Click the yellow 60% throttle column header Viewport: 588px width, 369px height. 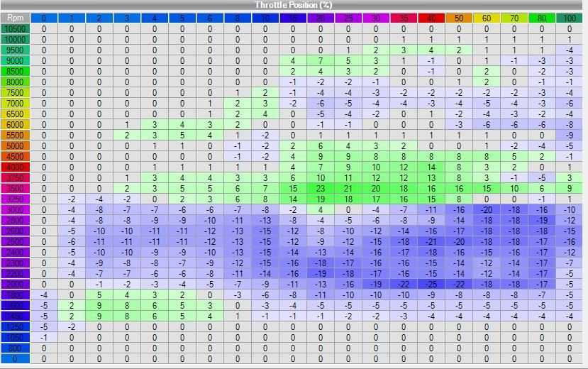tap(486, 17)
